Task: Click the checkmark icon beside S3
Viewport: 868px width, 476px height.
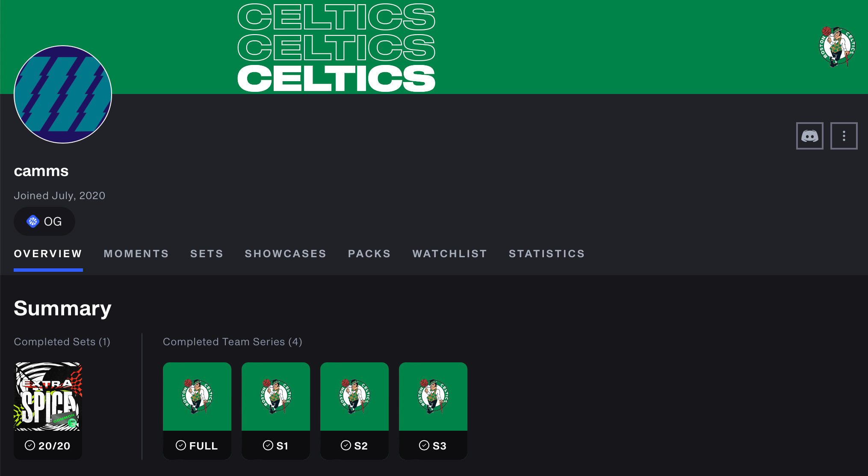Action: click(424, 445)
